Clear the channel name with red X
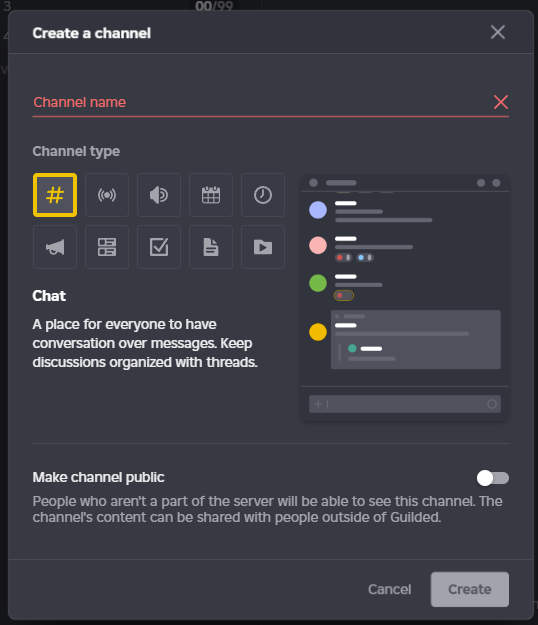This screenshot has height=625, width=538. click(x=501, y=102)
